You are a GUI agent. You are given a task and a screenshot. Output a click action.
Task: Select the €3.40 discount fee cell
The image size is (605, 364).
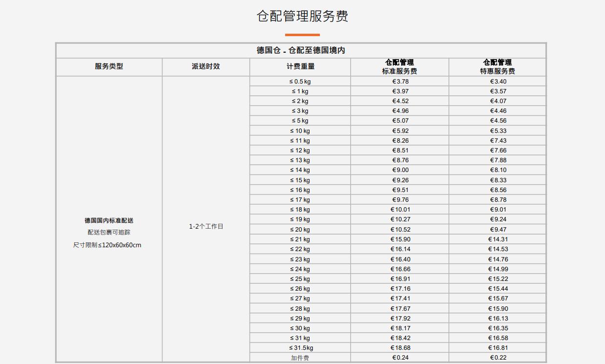click(497, 81)
